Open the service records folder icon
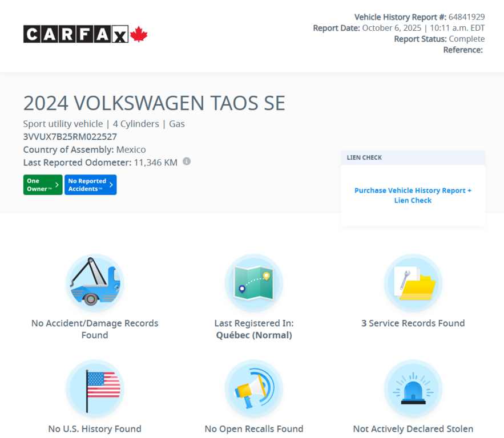Image resolution: width=504 pixels, height=438 pixels. coord(413,282)
